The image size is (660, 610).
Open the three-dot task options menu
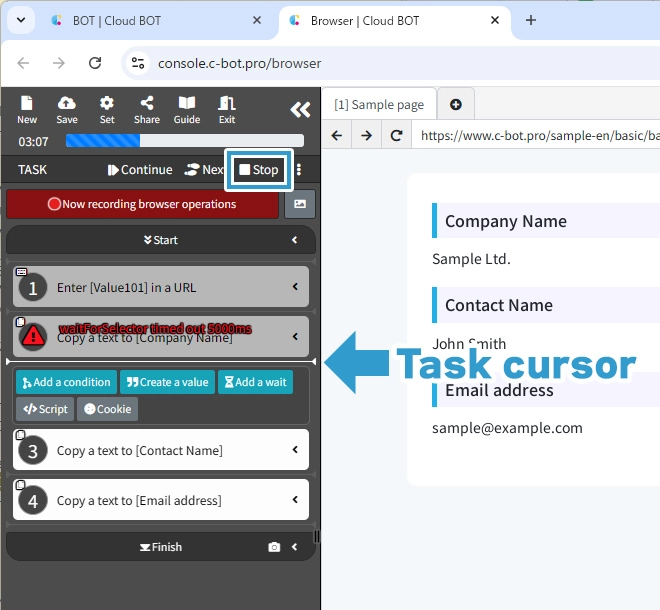(298, 170)
